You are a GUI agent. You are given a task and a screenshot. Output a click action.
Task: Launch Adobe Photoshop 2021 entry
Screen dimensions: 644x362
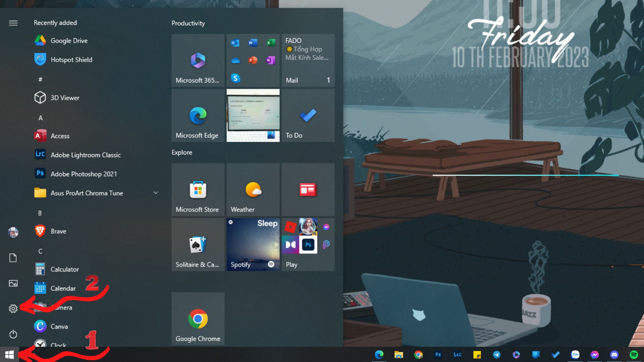pyautogui.click(x=96, y=174)
